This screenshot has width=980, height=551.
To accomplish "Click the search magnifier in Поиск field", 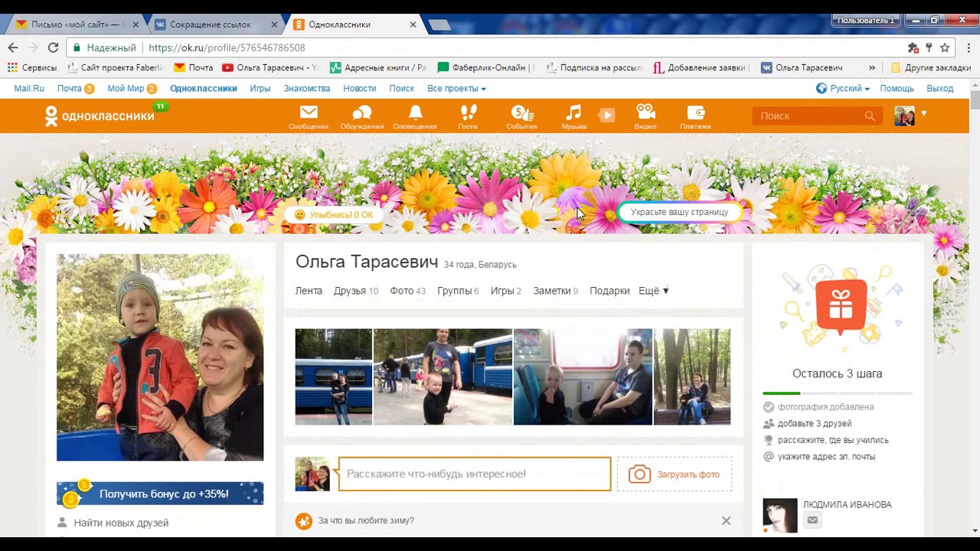I will click(x=869, y=116).
